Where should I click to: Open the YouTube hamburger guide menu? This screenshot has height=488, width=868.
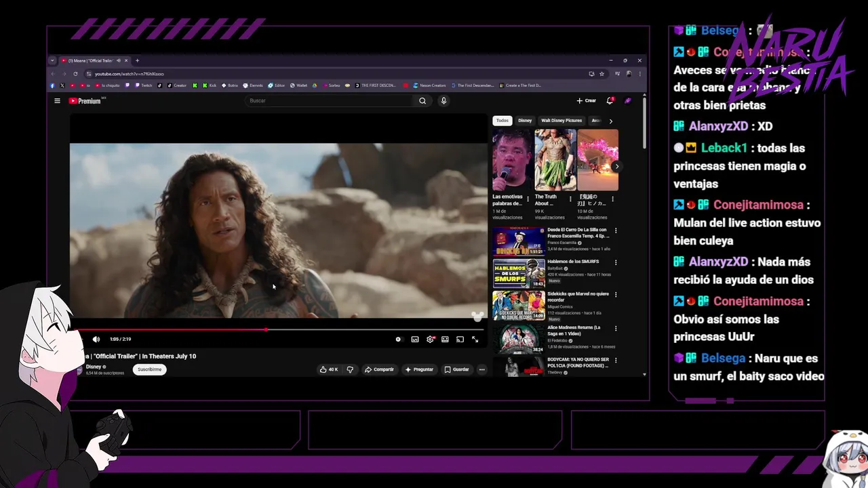pos(57,101)
